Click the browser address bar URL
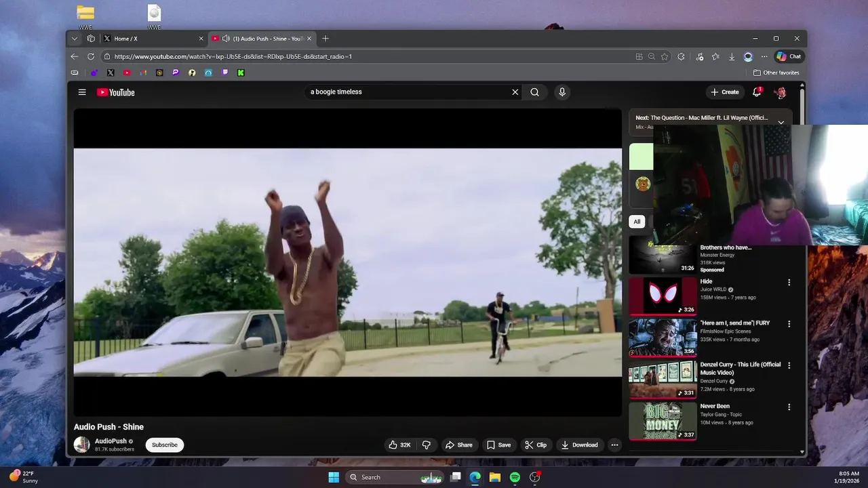The width and height of the screenshot is (868, 488). 233,57
